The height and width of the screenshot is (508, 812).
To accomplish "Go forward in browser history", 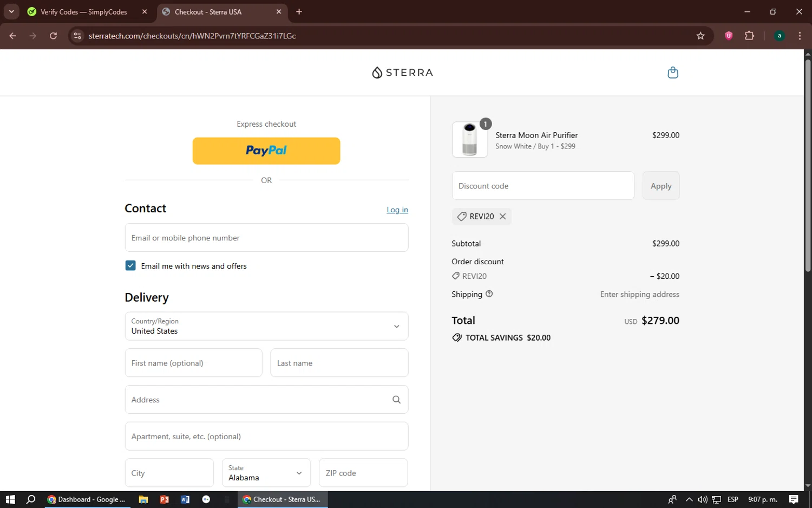I will click(33, 36).
